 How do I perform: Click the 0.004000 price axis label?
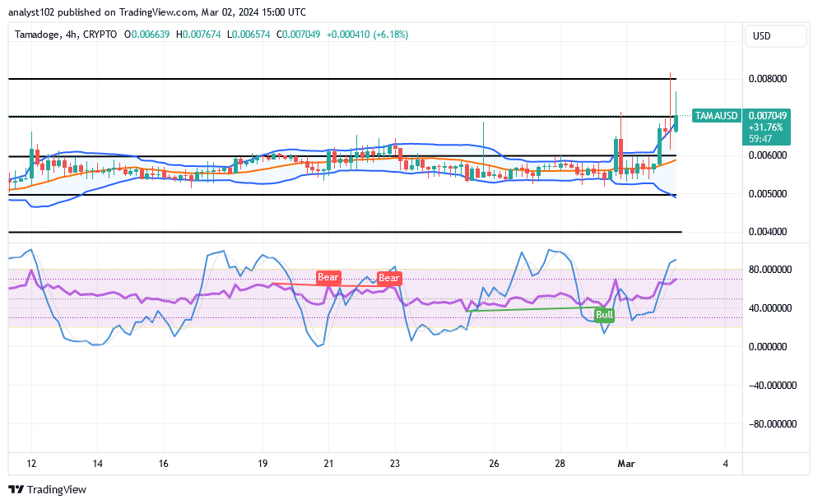click(768, 232)
